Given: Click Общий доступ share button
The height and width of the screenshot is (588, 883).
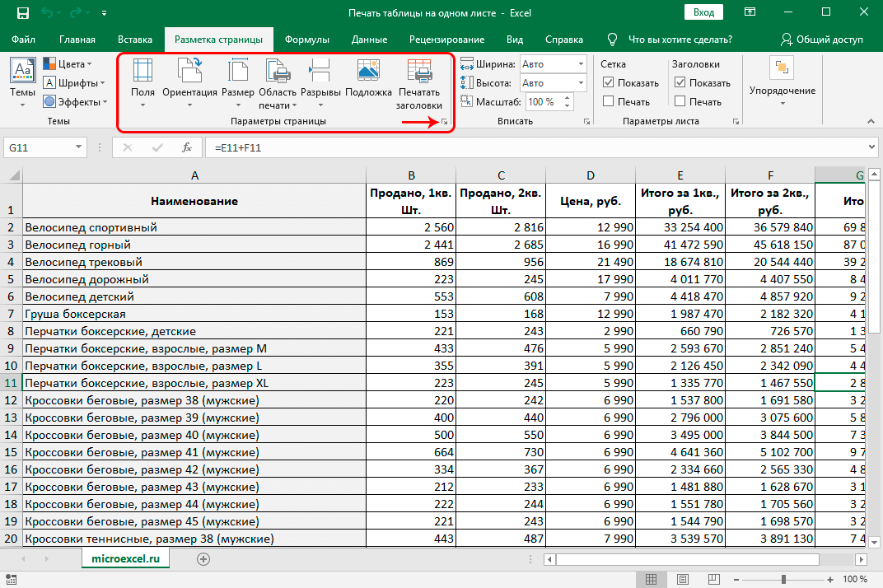Looking at the screenshot, I should 822,40.
